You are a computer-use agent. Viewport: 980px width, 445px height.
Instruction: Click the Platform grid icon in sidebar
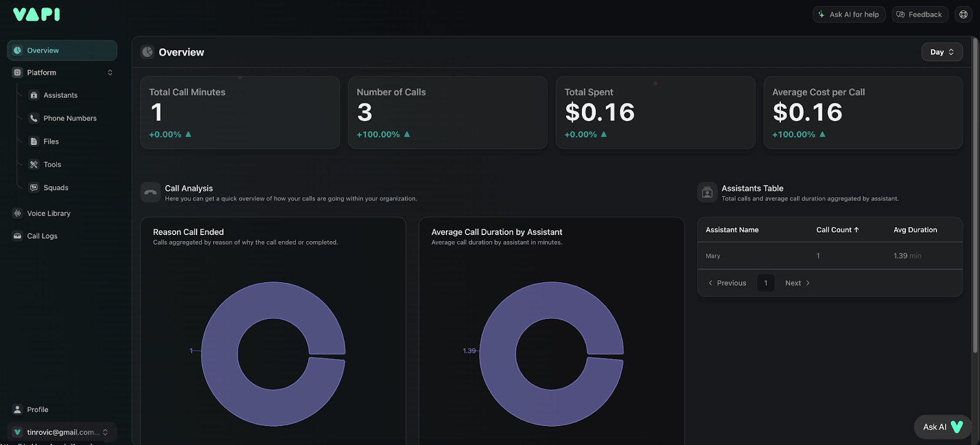18,72
